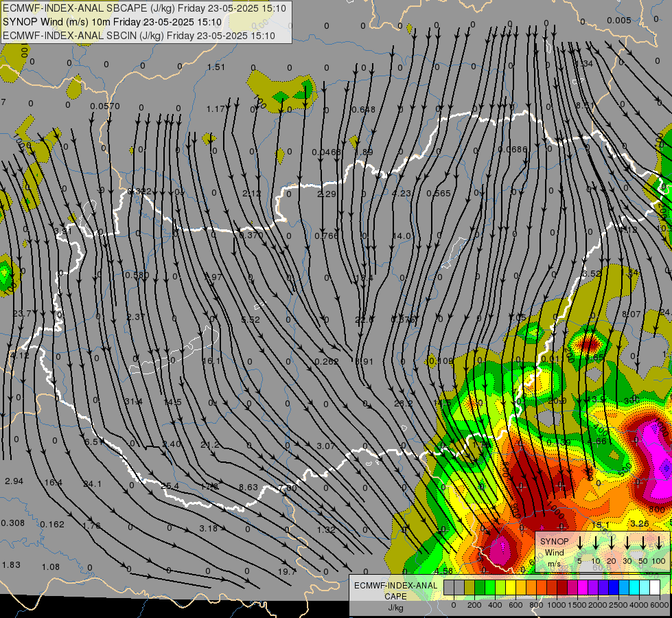Click the SBCAPE title line in header
Image resolution: width=672 pixels, height=618 pixels.
(145, 8)
